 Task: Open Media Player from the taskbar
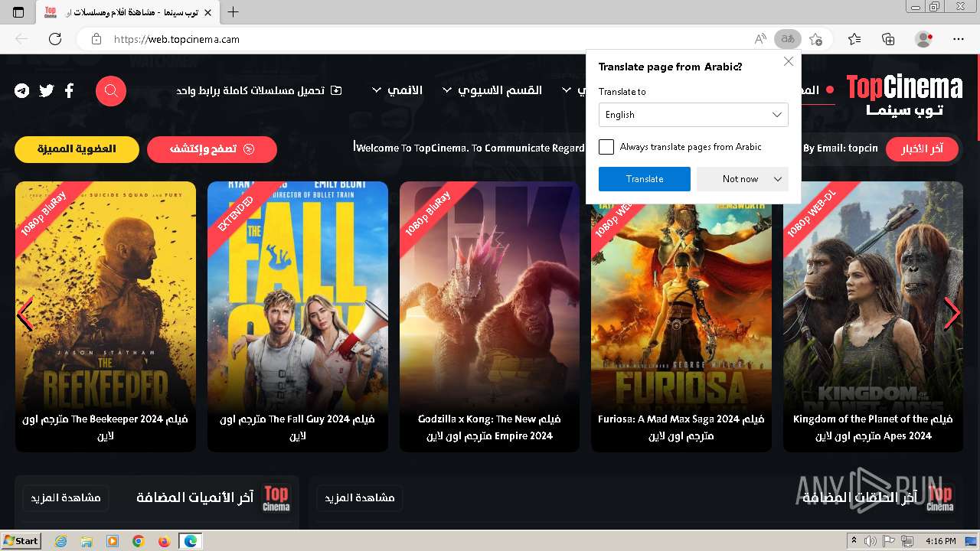[113, 541]
